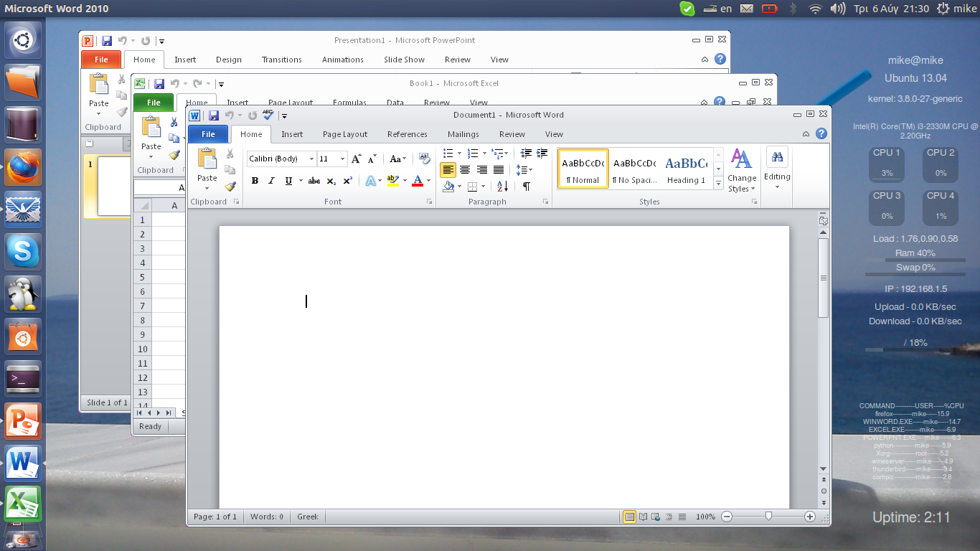Viewport: 980px width, 551px height.
Task: Open Word Help with the blue question mark
Action: 821,133
